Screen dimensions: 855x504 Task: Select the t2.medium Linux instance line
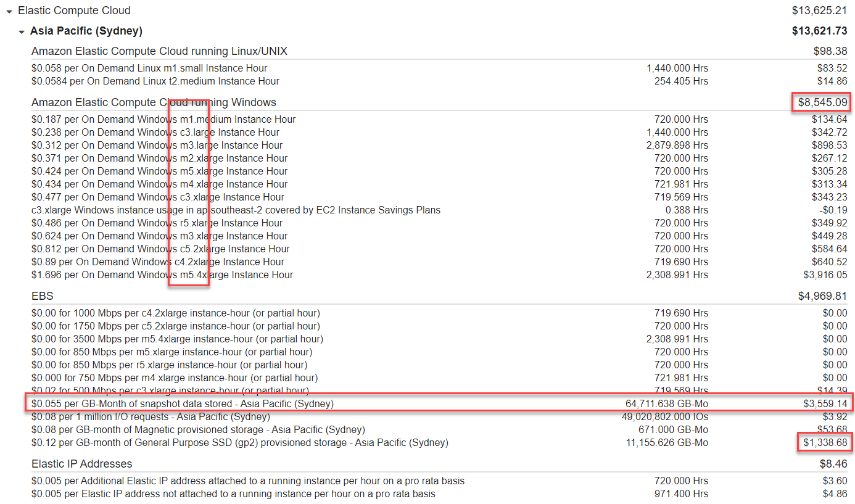[155, 81]
